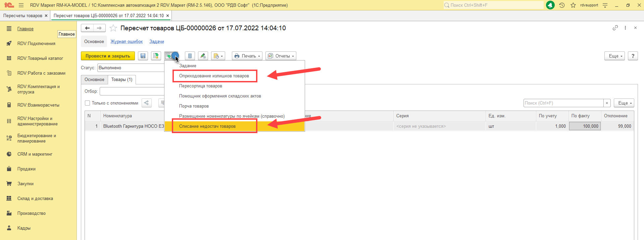Click the pencil with clock toolbar icon
The height and width of the screenshot is (240, 644).
tap(203, 56)
